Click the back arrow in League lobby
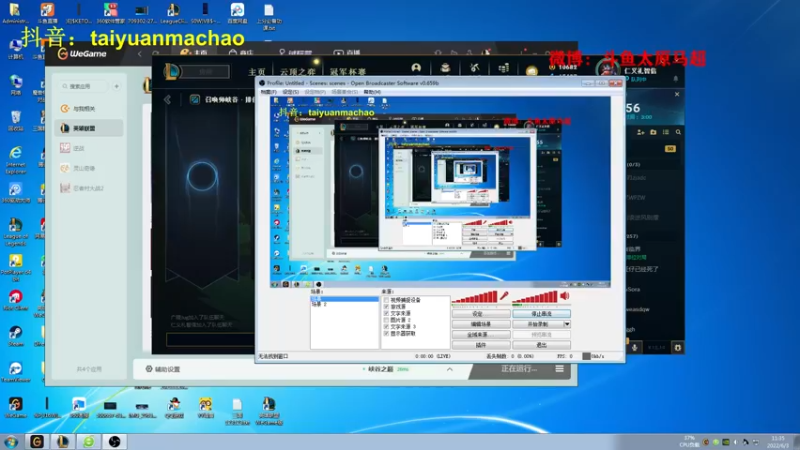 click(x=167, y=99)
